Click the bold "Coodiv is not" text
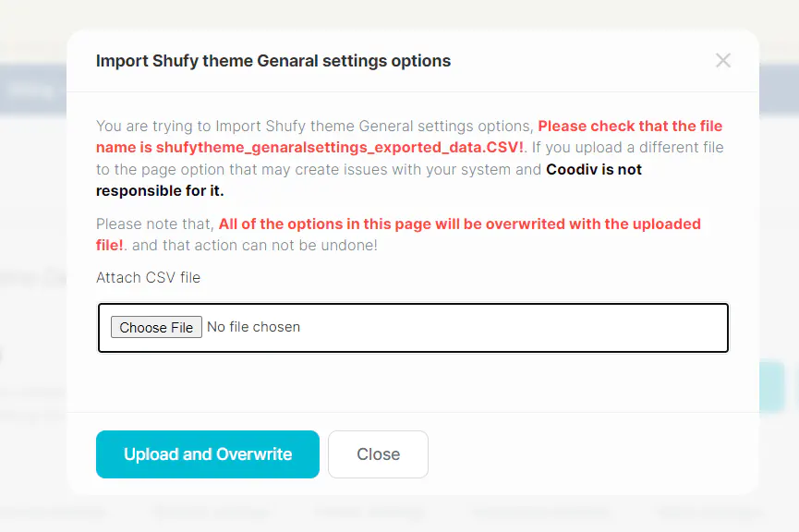This screenshot has height=532, width=799. (x=594, y=169)
